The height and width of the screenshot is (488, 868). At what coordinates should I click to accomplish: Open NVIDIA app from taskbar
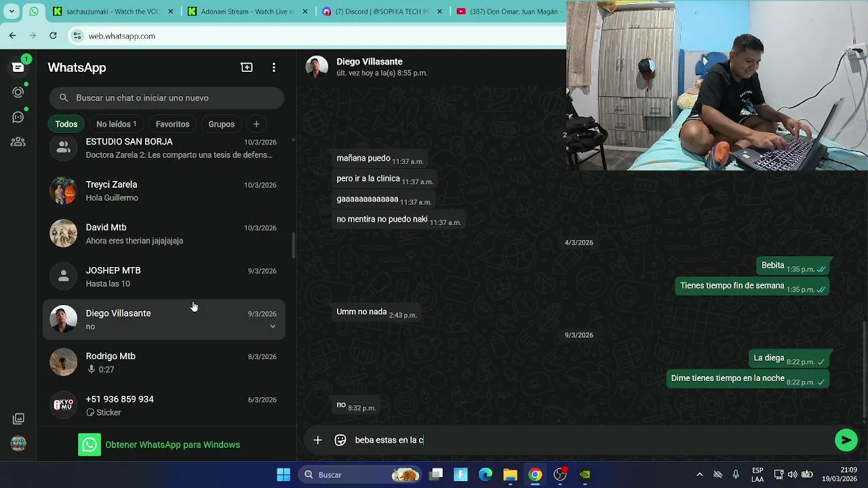click(x=585, y=474)
